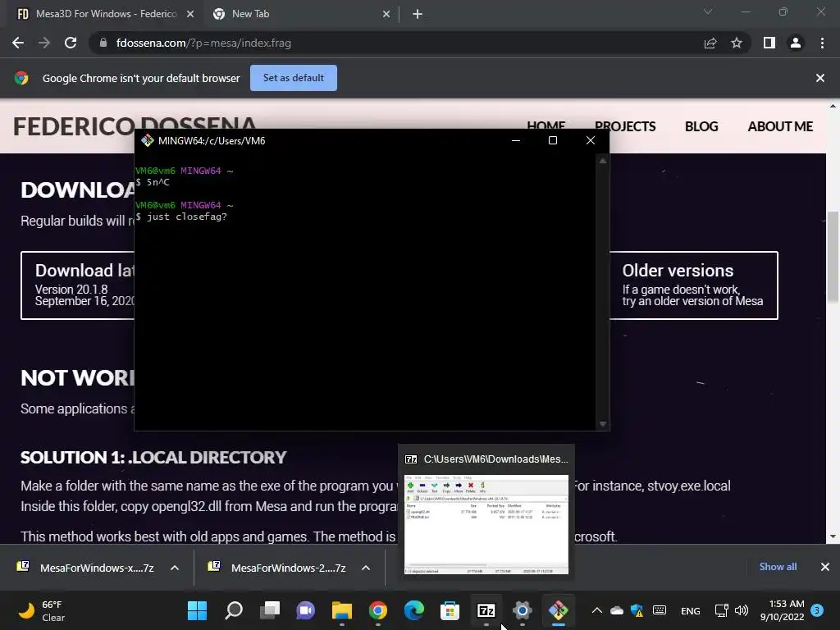This screenshot has width=840, height=630.
Task: Click the FEDERICO DOSSENA site title
Action: pos(135,126)
